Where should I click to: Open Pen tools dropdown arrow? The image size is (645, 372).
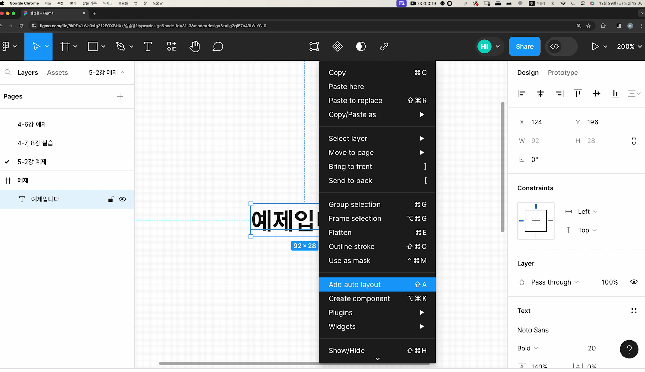[x=131, y=46]
